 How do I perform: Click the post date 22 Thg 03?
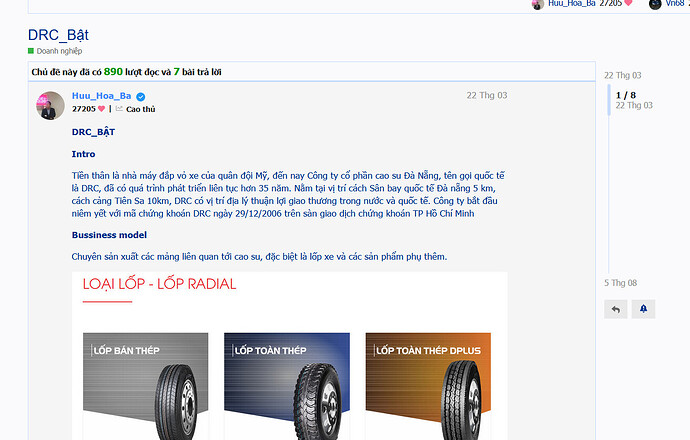[487, 95]
